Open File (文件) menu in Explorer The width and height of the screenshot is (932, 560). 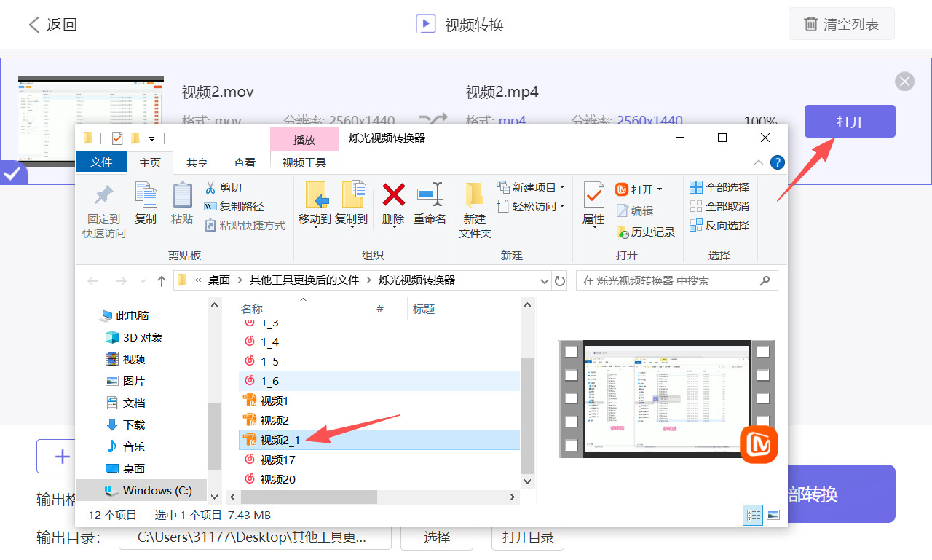click(x=101, y=162)
